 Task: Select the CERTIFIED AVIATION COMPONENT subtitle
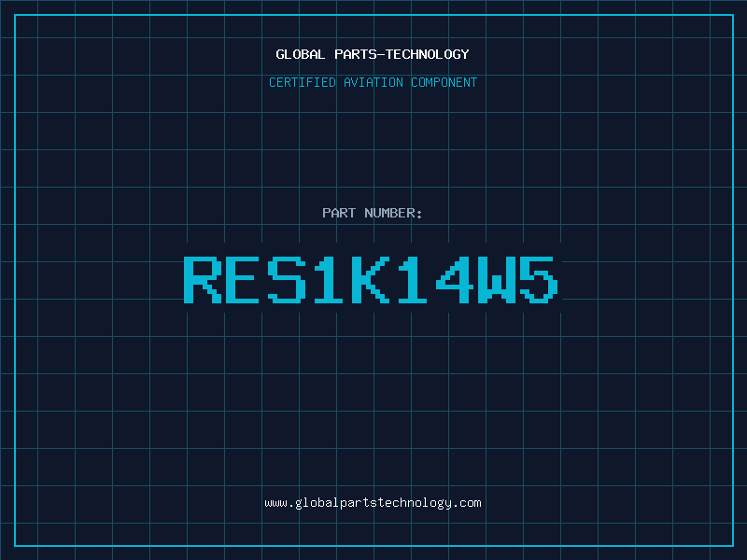coord(373,82)
